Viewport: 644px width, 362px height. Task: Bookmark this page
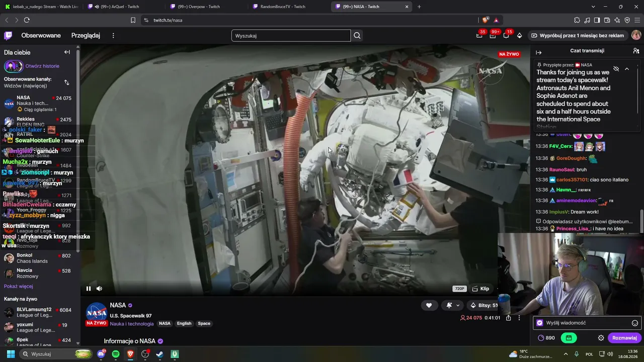point(133,20)
